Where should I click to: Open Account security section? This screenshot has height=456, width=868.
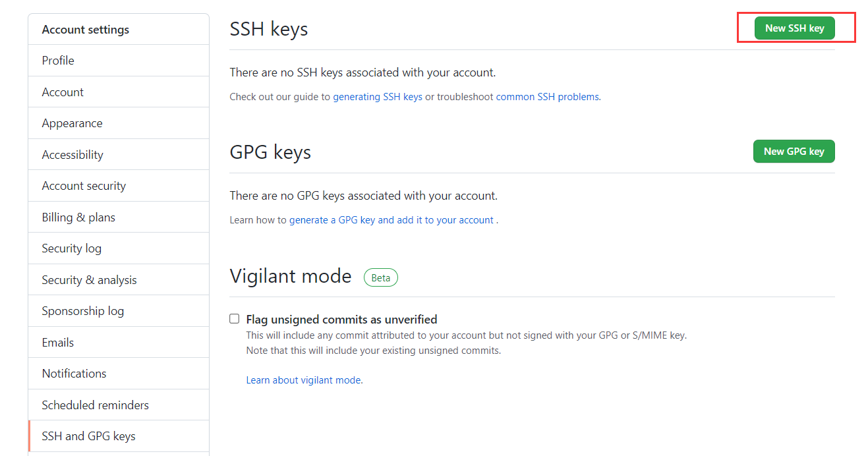(84, 186)
